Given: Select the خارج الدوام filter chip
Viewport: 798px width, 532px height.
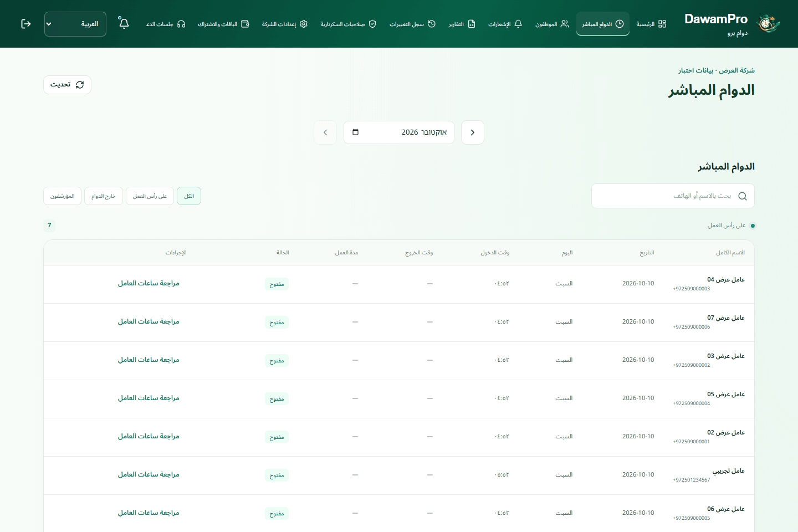Looking at the screenshot, I should [x=104, y=196].
